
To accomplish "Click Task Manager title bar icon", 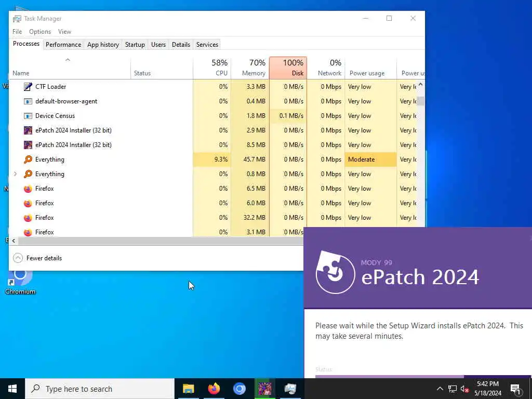I will [x=17, y=19].
